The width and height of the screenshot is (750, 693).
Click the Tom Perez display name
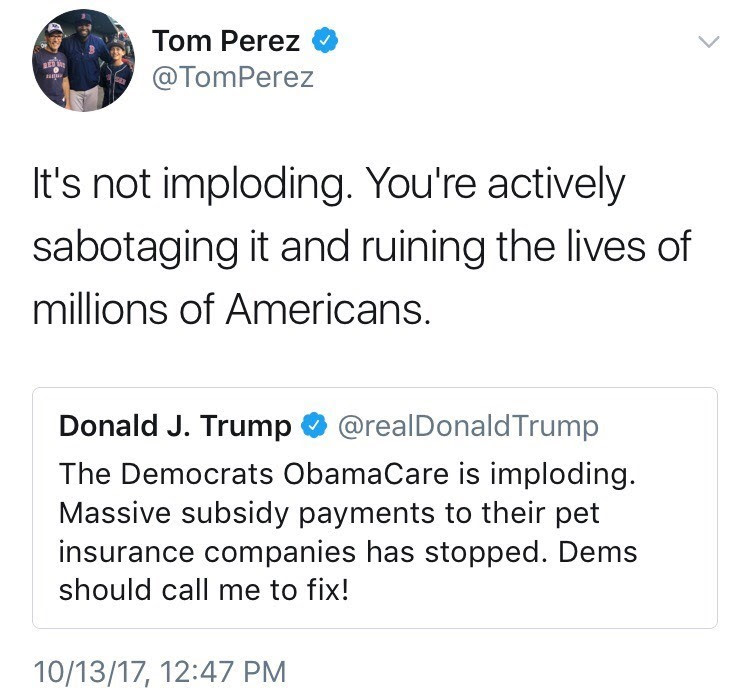click(226, 41)
